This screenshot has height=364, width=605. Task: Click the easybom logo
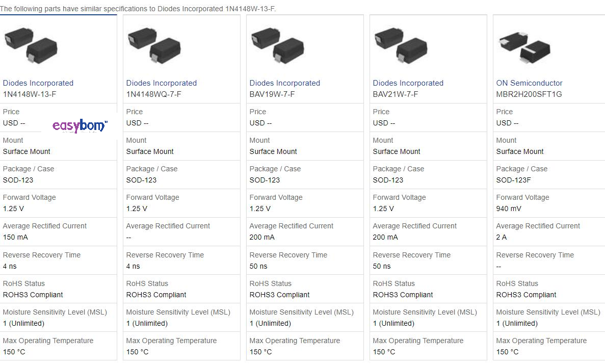[x=80, y=126]
